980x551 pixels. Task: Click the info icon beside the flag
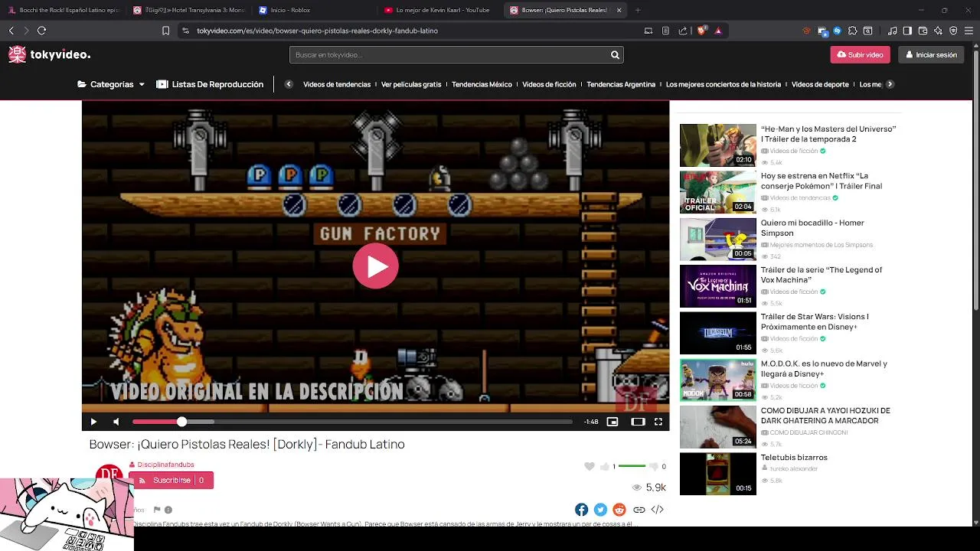click(168, 510)
